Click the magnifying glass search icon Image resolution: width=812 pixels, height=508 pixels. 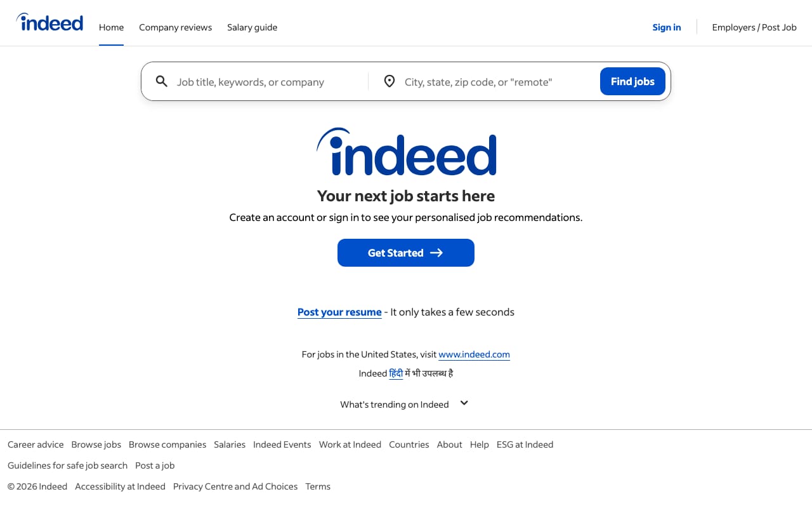pyautogui.click(x=162, y=81)
